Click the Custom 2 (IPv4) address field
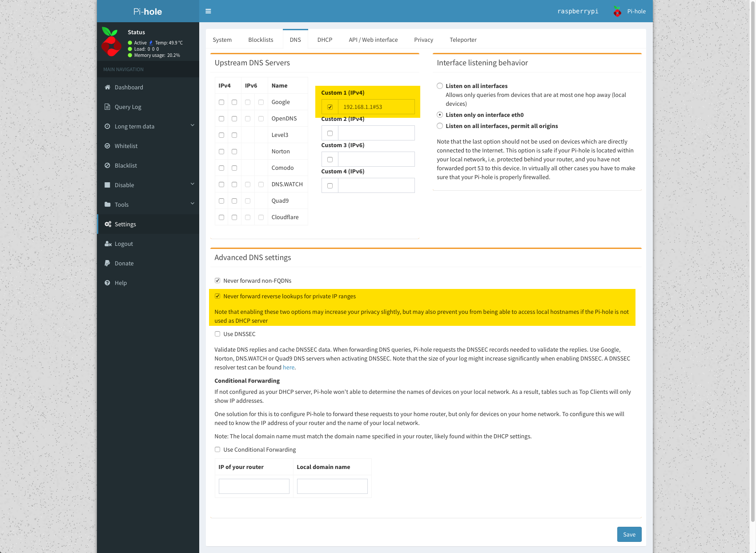Screen dimensions: 756x553 click(376, 133)
